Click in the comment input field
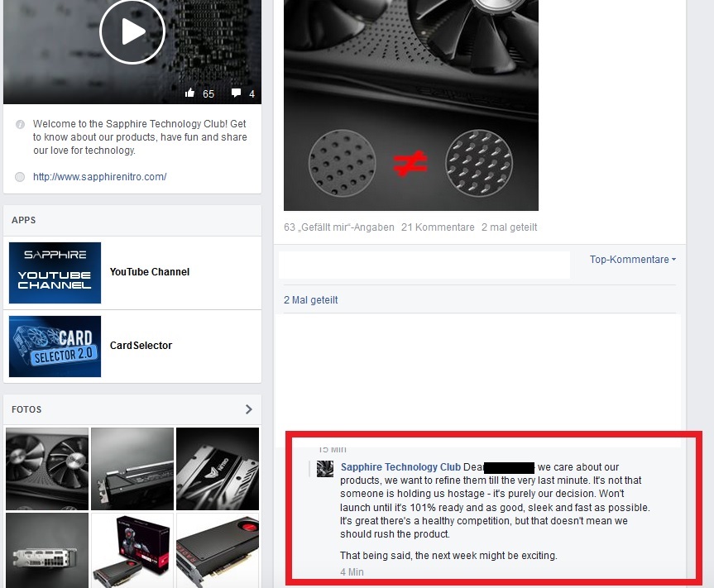This screenshot has height=588, width=714. click(424, 265)
